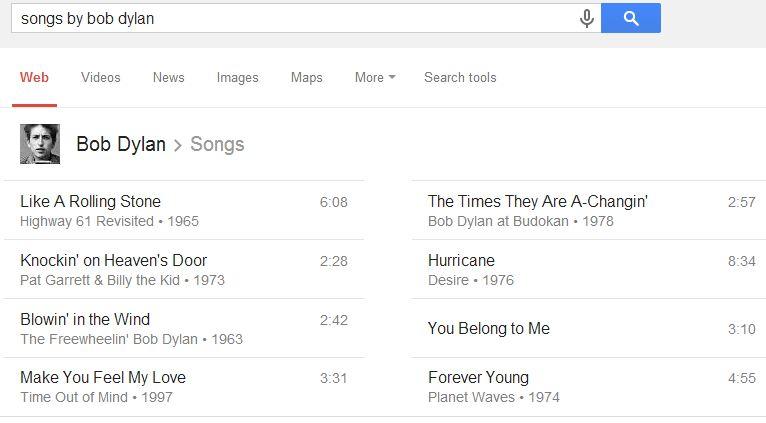Open Blowin' in the Wind

(x=85, y=320)
